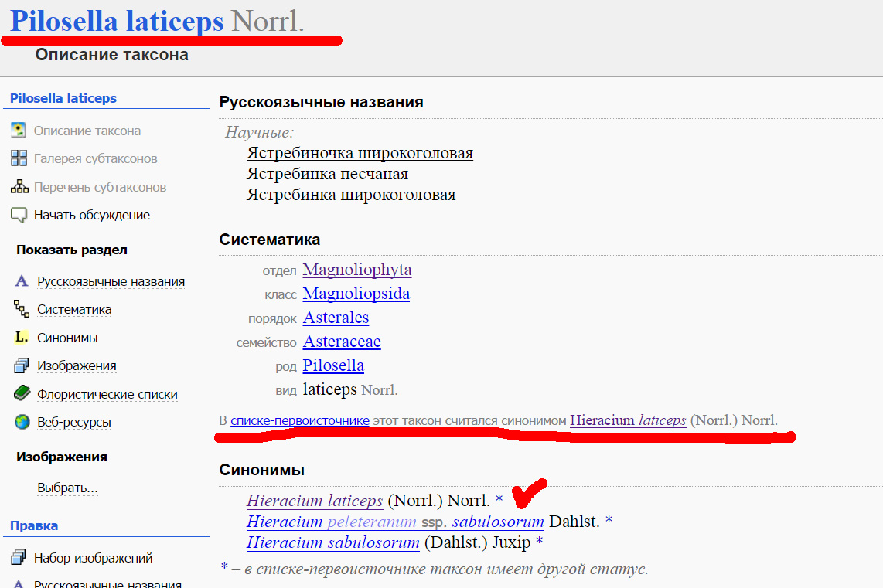
Task: Open Hieracium sabulosorum synonym link
Action: (x=332, y=542)
